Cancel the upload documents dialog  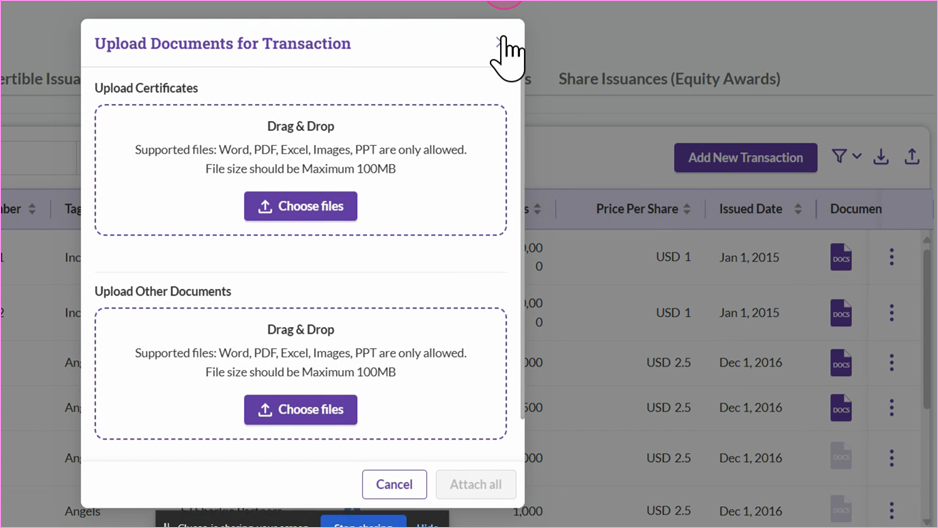[394, 484]
